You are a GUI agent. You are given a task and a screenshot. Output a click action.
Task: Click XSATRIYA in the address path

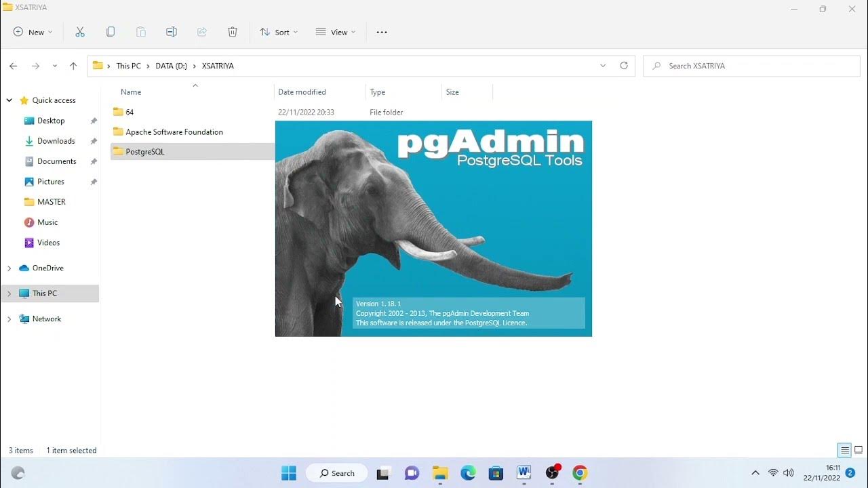point(218,66)
